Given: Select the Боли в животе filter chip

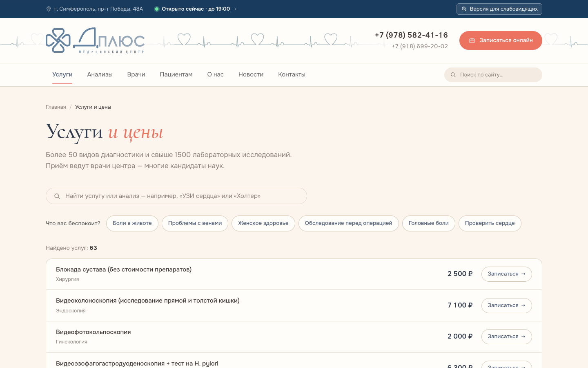Looking at the screenshot, I should point(132,223).
